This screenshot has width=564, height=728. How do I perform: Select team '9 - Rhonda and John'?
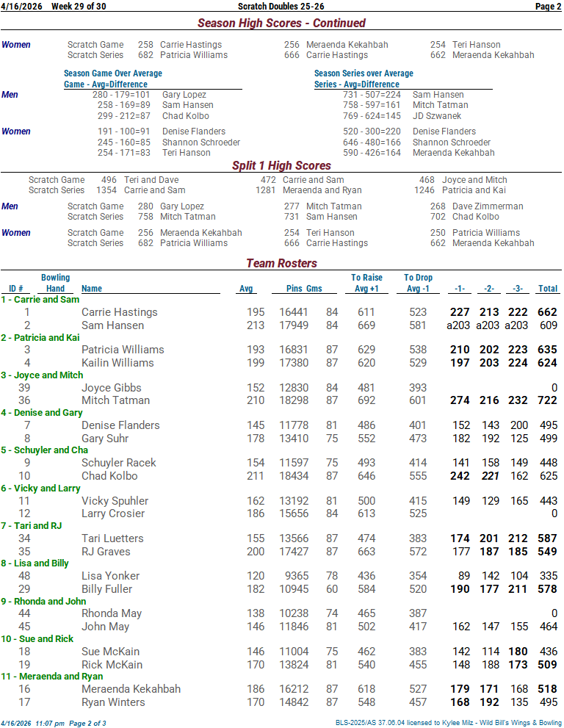[43, 602]
